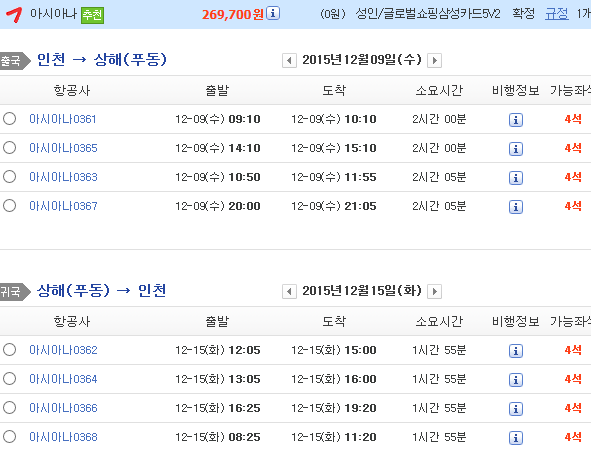Viewport: 591px width, 457px height.
Task: Show flight info for 아시아나0361
Action: [x=516, y=120]
